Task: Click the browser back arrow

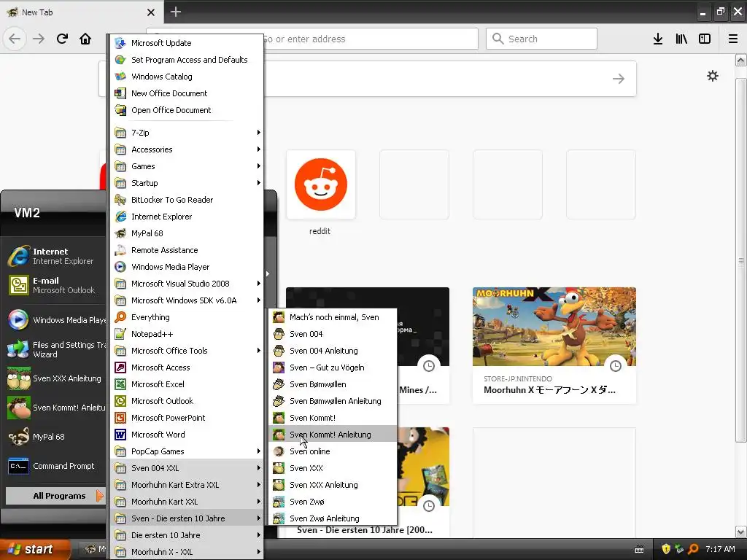Action: [x=15, y=39]
